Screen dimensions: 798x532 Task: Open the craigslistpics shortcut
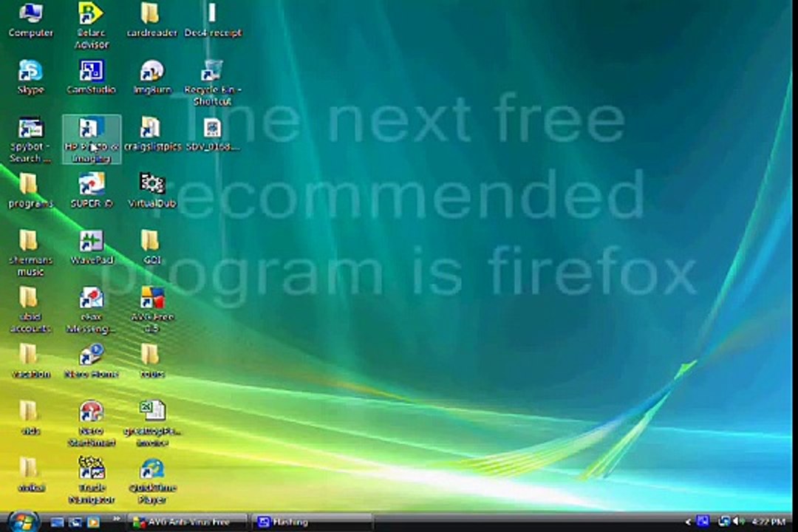pyautogui.click(x=151, y=134)
